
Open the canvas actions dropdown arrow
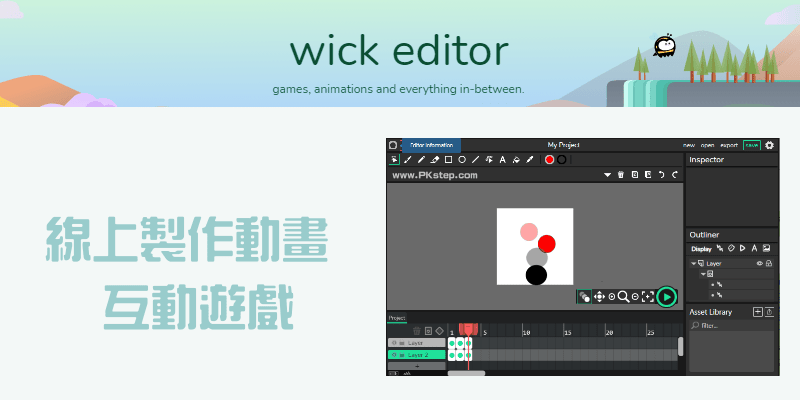click(607, 175)
